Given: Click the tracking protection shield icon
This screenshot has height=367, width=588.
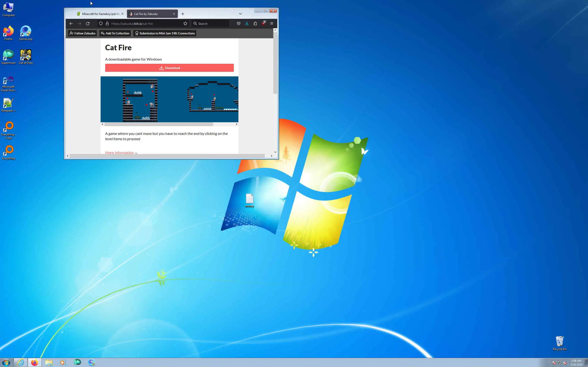Looking at the screenshot, I should point(101,24).
